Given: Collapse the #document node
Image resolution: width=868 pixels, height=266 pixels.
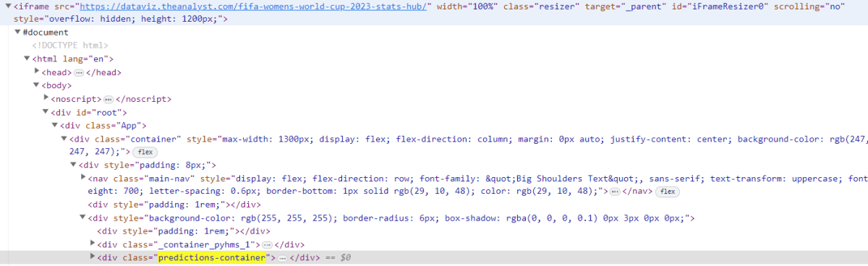Looking at the screenshot, I should 17,33.
